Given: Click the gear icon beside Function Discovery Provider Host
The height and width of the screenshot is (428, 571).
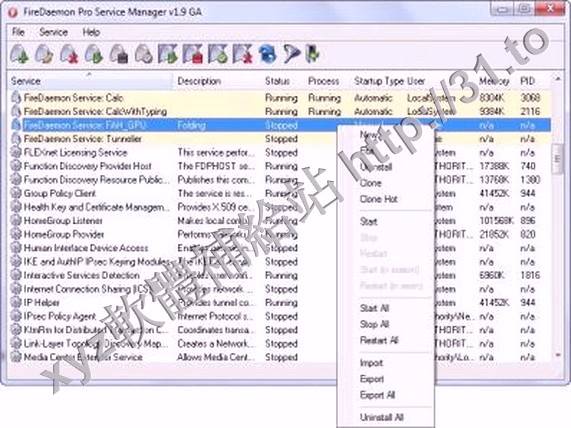Looking at the screenshot, I should pyautogui.click(x=16, y=166).
